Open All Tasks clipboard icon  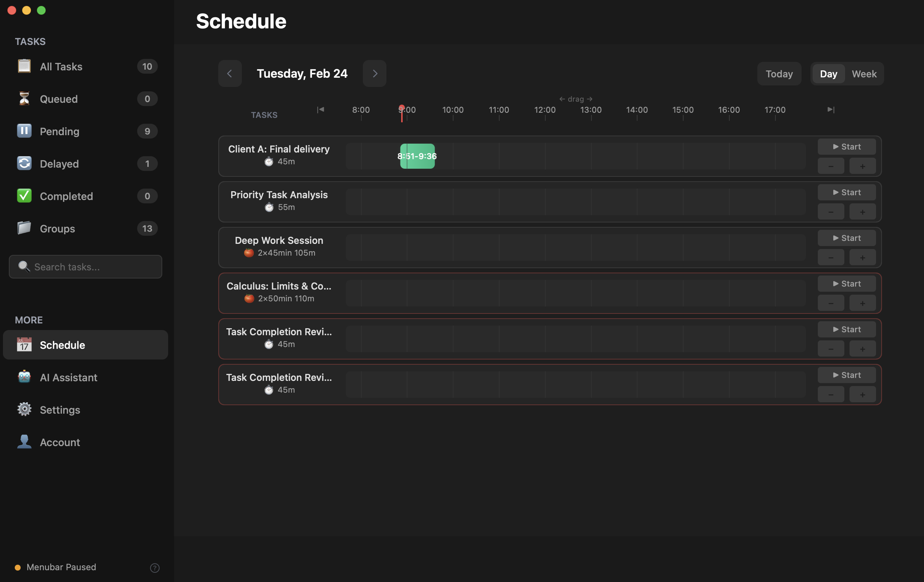pos(24,66)
